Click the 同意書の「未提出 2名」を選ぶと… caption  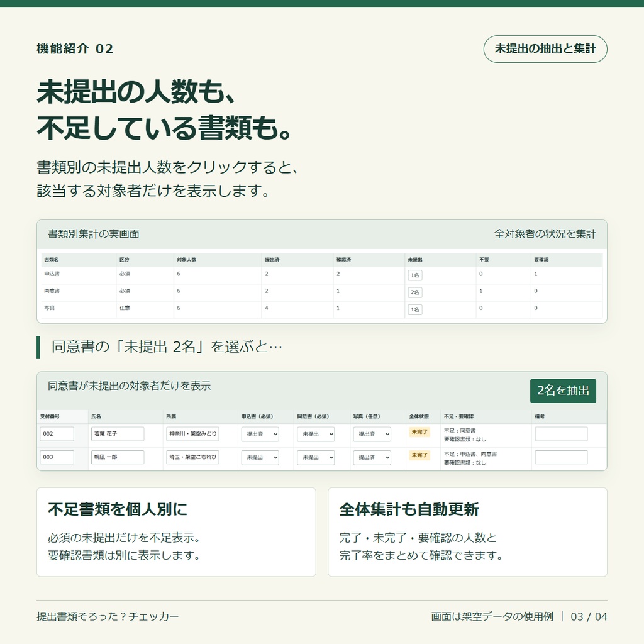(x=167, y=347)
